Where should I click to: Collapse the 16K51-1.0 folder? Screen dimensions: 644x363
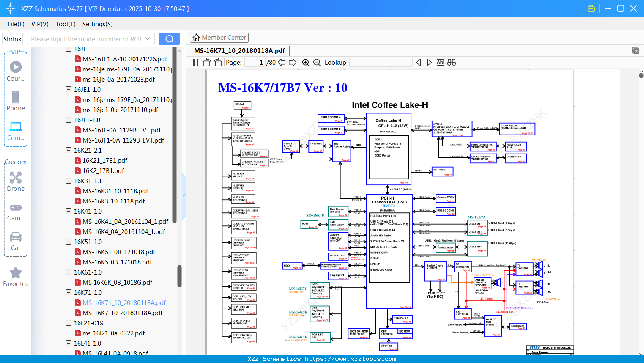(x=69, y=242)
